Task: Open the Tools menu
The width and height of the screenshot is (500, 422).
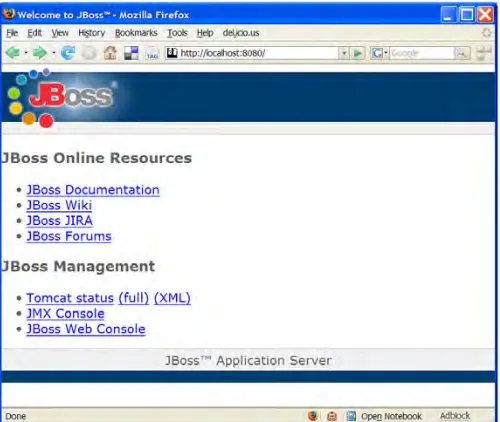Action: pos(177,33)
